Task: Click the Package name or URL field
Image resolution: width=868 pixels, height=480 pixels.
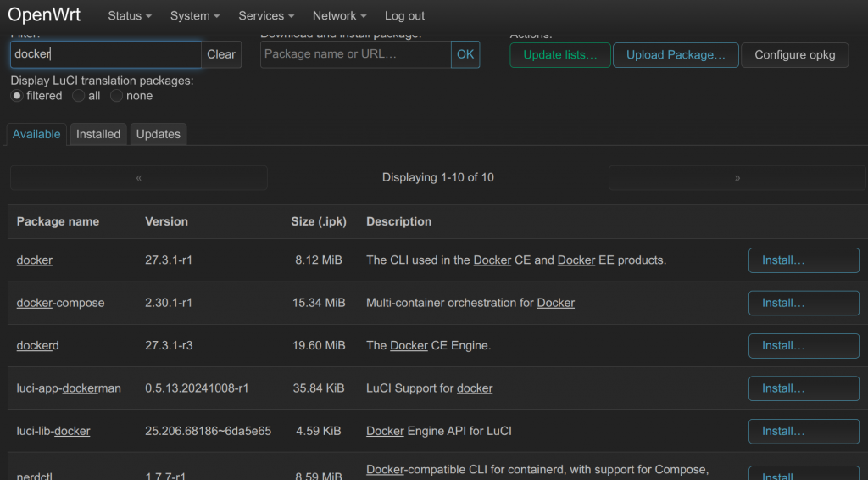Action: (x=356, y=54)
